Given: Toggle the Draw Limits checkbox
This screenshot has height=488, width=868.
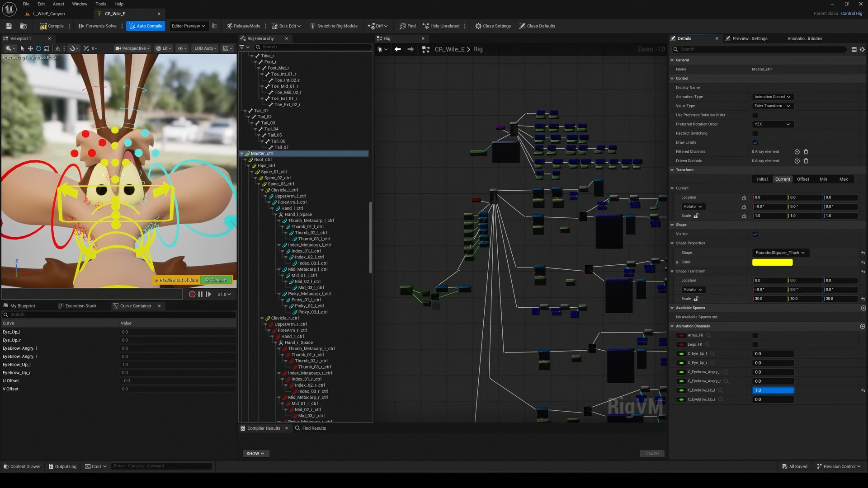Looking at the screenshot, I should (755, 143).
